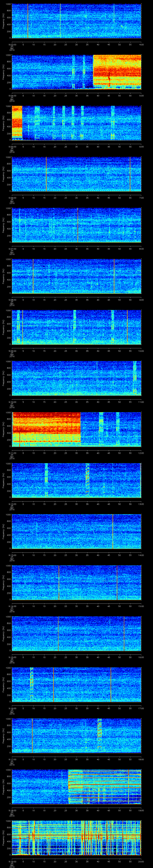This screenshot has height=868, width=153.
Task: Click the '17:00' end time label
Action: pyautogui.click(x=141, y=708)
